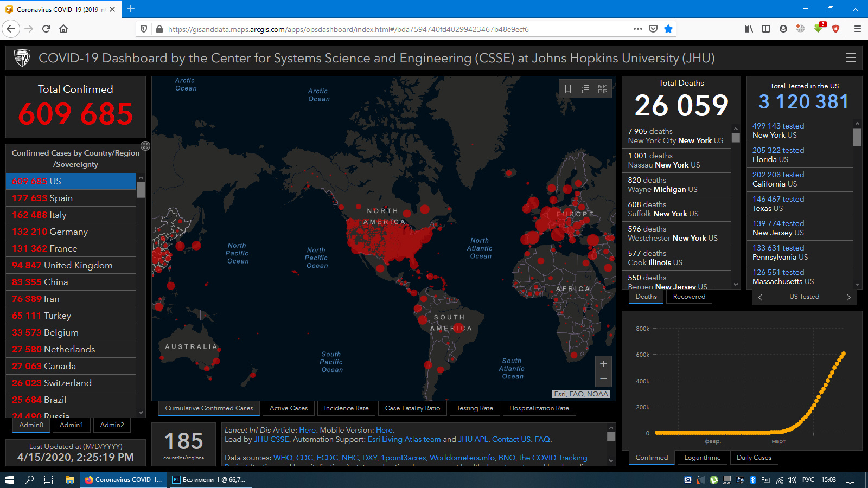Expand the confirmed cases panel icon
The width and height of the screenshot is (868, 488).
click(145, 146)
